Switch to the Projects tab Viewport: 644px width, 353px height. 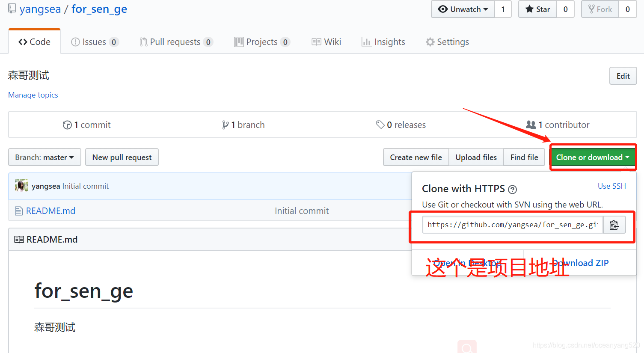[262, 42]
